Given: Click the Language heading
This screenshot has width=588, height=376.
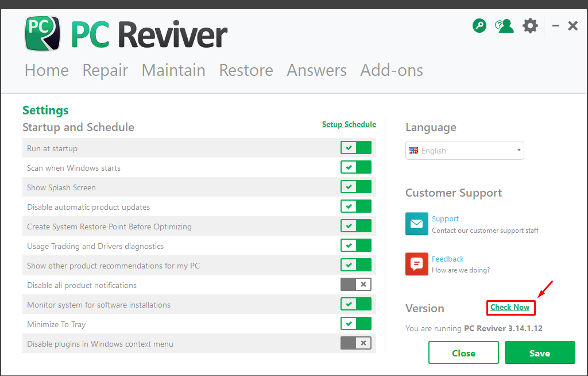Looking at the screenshot, I should click(x=431, y=128).
